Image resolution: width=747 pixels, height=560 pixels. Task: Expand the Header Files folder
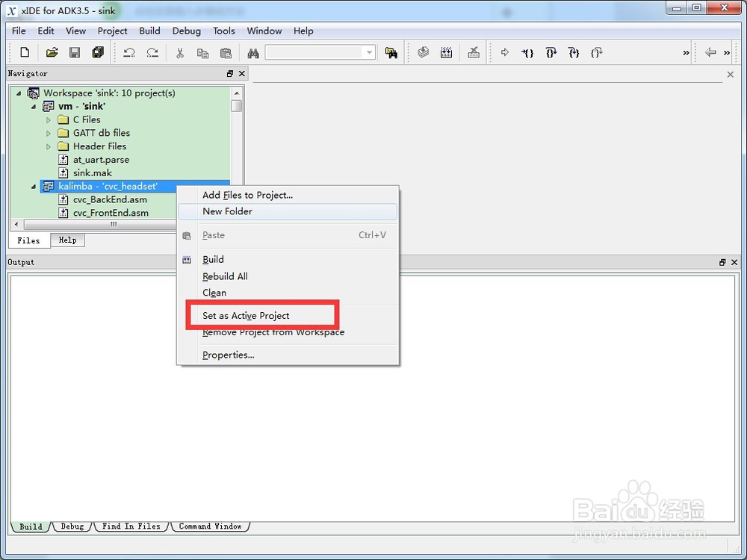click(x=49, y=146)
